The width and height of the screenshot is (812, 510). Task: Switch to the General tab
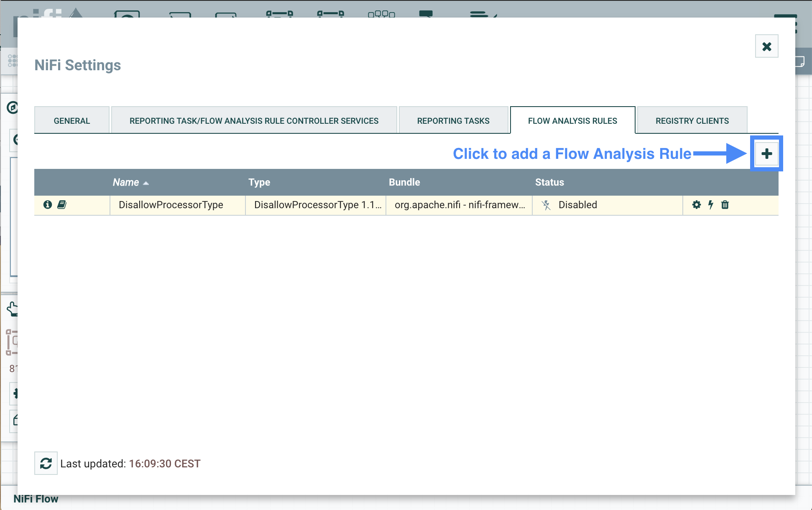tap(72, 121)
